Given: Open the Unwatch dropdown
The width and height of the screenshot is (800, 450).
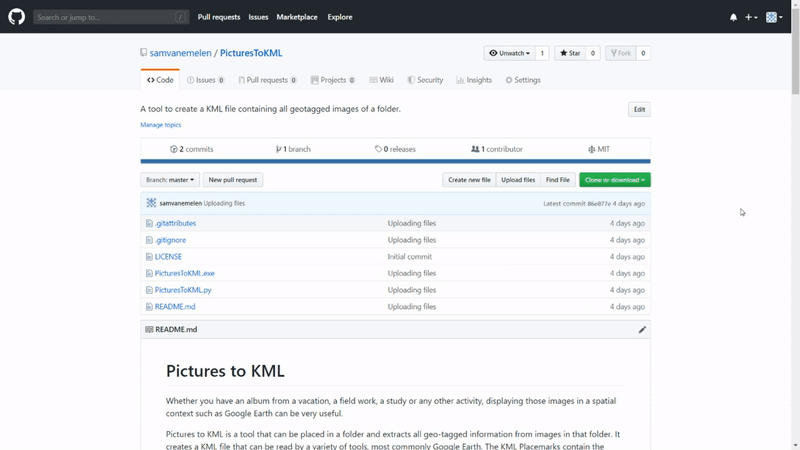Looking at the screenshot, I should 509,53.
